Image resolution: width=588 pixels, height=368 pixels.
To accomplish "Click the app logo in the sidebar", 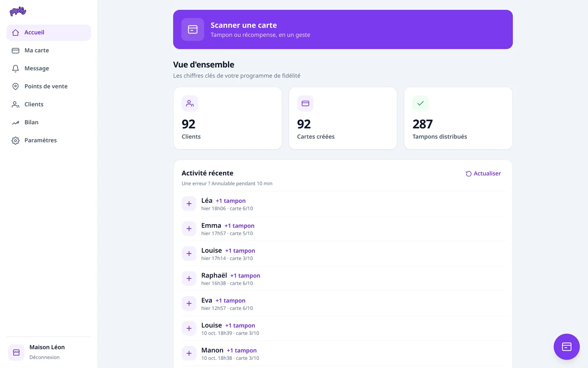I will point(18,11).
